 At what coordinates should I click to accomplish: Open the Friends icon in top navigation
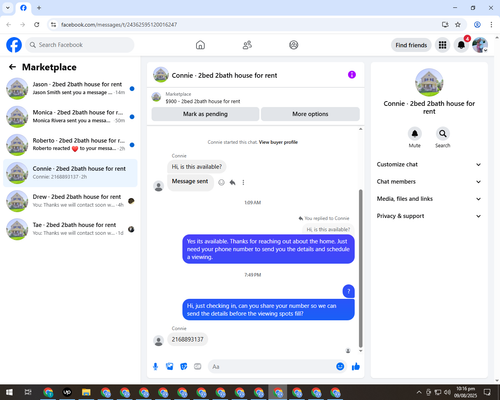247,45
